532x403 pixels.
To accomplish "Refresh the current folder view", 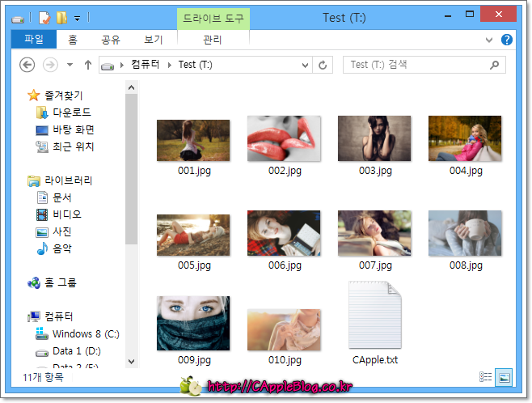I will [x=323, y=65].
